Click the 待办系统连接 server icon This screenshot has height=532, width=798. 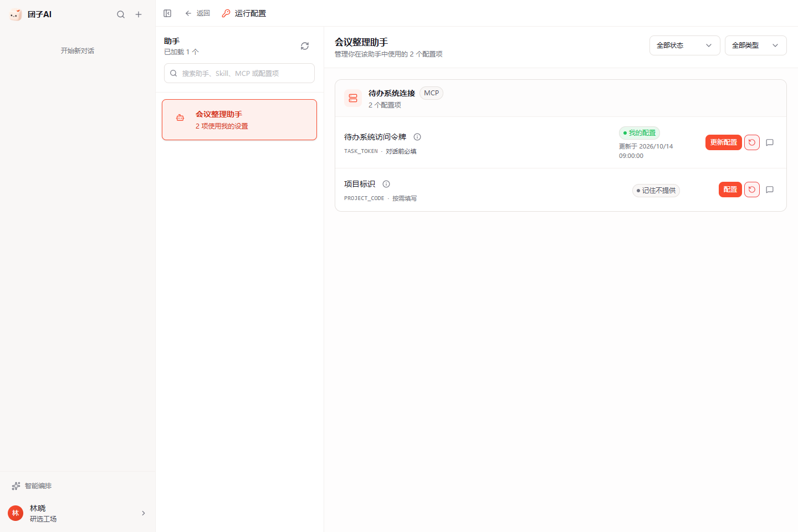(x=353, y=99)
